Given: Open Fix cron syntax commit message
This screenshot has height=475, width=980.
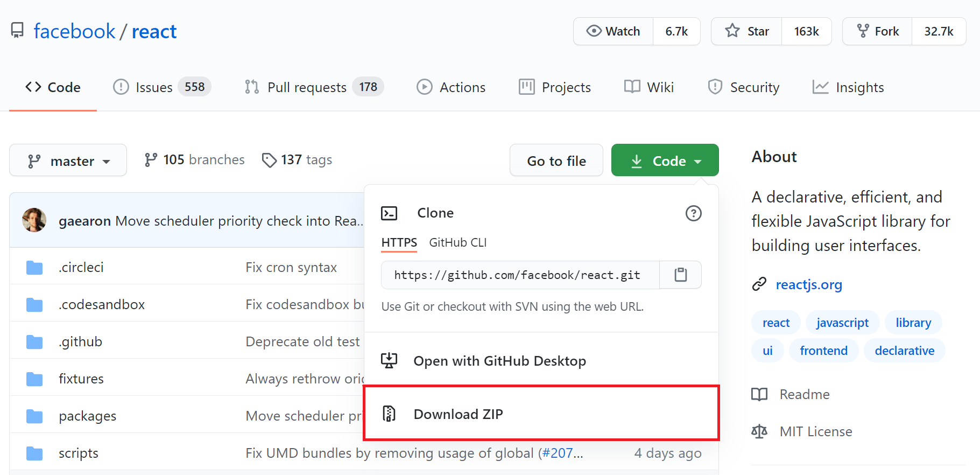Looking at the screenshot, I should point(291,267).
